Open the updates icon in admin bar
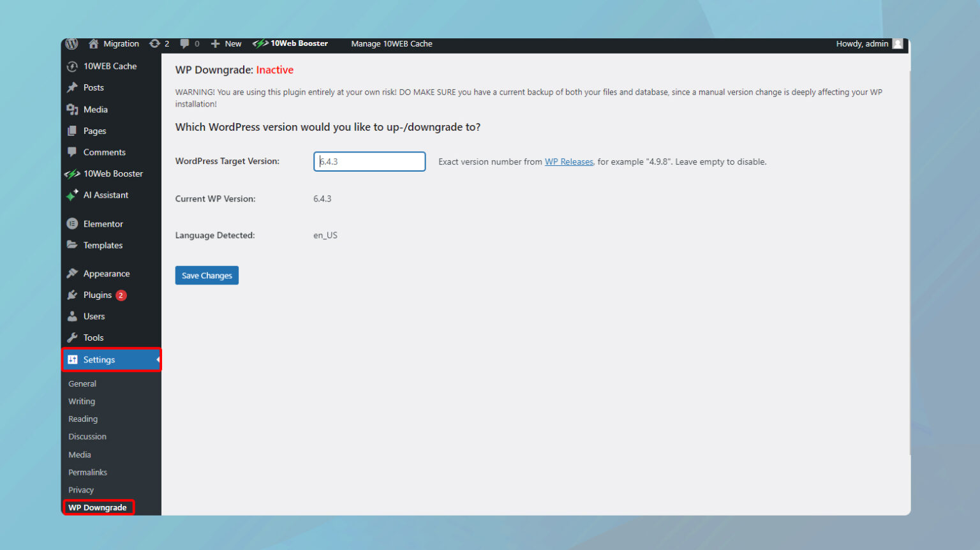 pyautogui.click(x=154, y=43)
